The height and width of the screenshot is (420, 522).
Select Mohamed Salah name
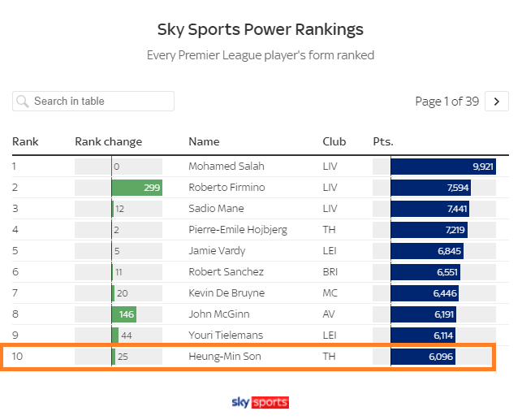click(226, 167)
